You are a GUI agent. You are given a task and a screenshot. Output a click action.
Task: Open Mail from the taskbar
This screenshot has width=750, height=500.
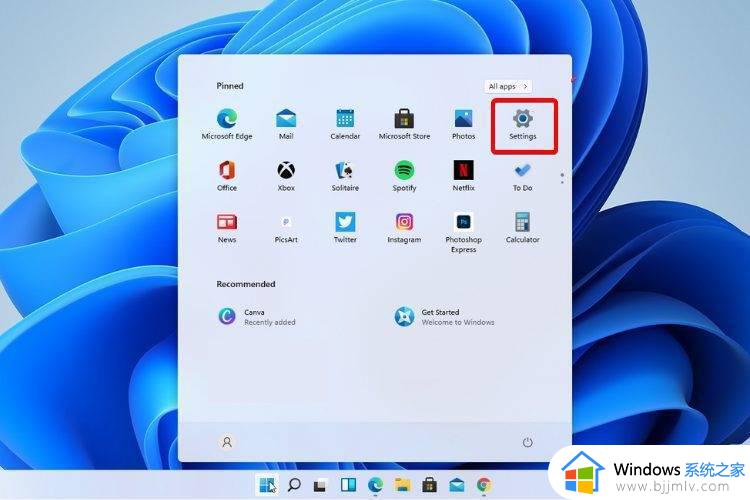click(457, 485)
